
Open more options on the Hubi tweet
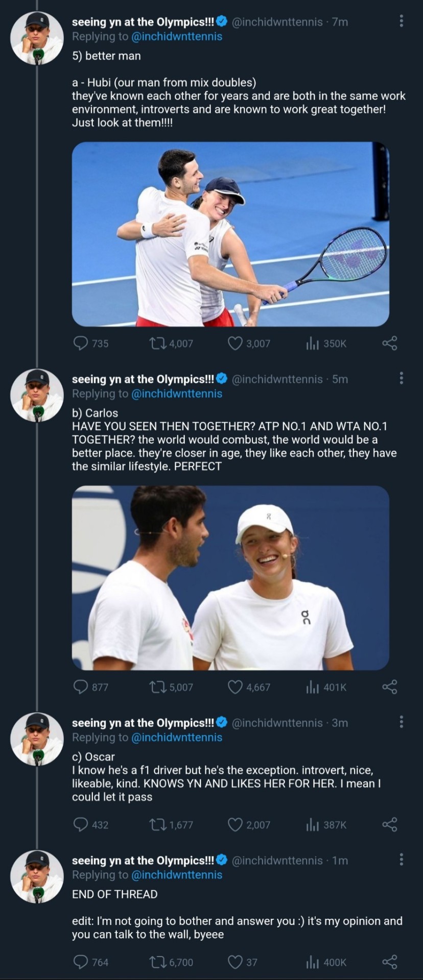click(401, 21)
